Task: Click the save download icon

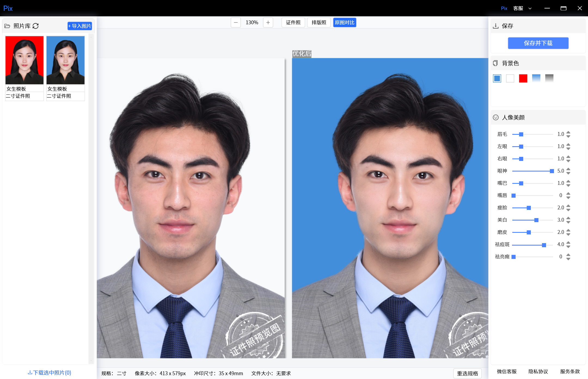Action: click(496, 26)
